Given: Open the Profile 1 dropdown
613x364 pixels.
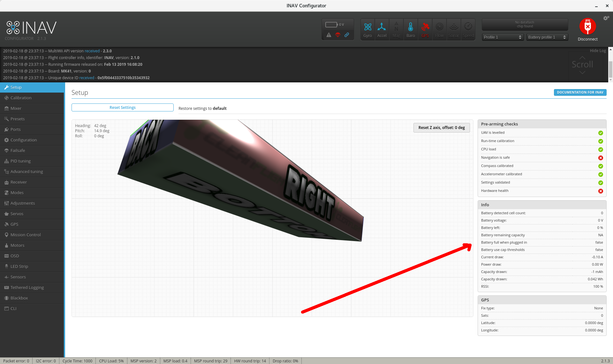Looking at the screenshot, I should coord(502,37).
